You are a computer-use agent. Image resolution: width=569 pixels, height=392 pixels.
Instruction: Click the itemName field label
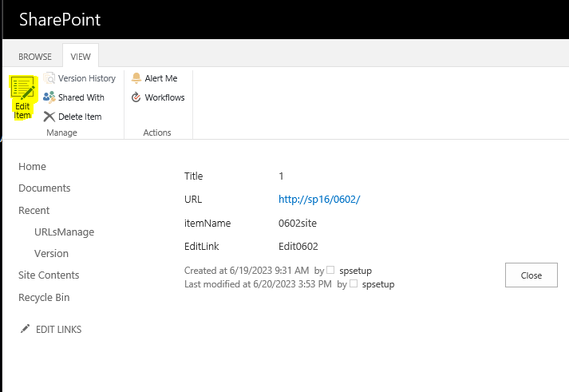207,224
